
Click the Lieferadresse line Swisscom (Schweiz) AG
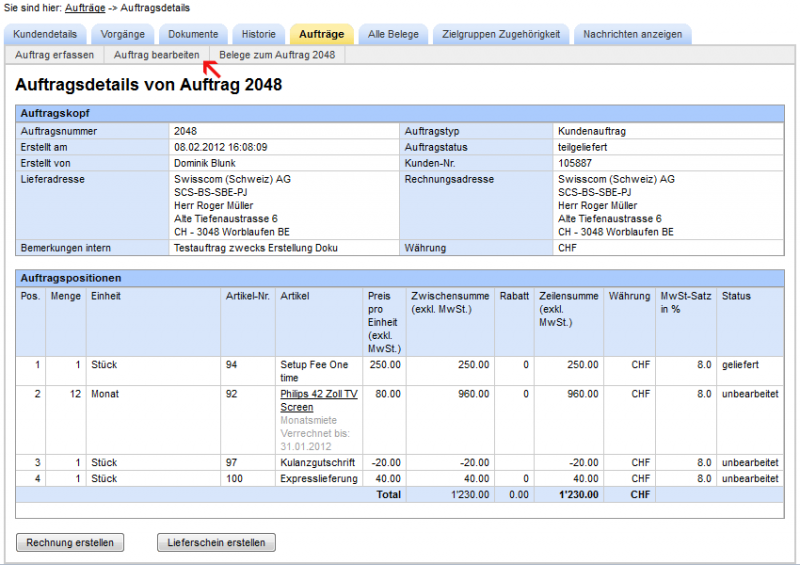[x=232, y=179]
